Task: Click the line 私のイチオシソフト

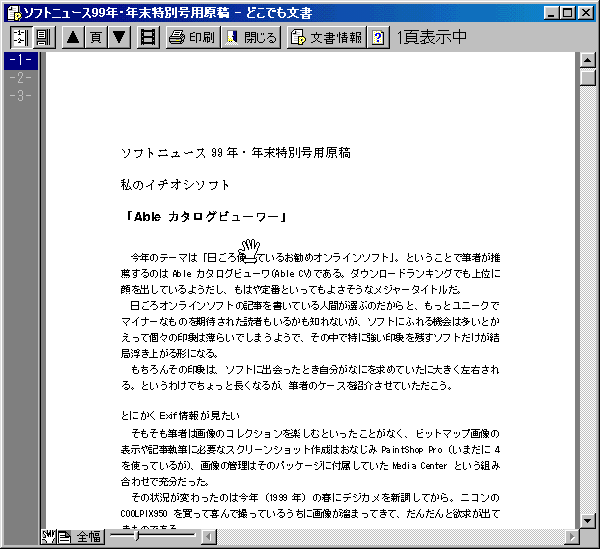Action: click(x=175, y=185)
